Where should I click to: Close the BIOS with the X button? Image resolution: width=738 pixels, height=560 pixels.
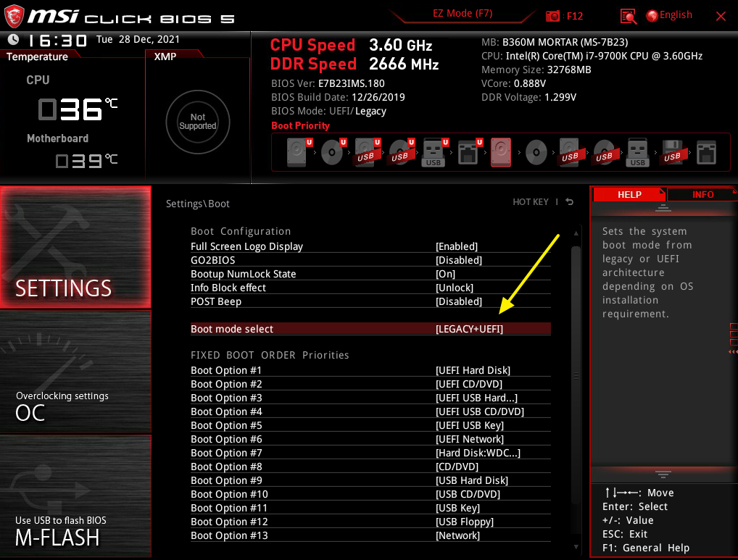(x=721, y=17)
